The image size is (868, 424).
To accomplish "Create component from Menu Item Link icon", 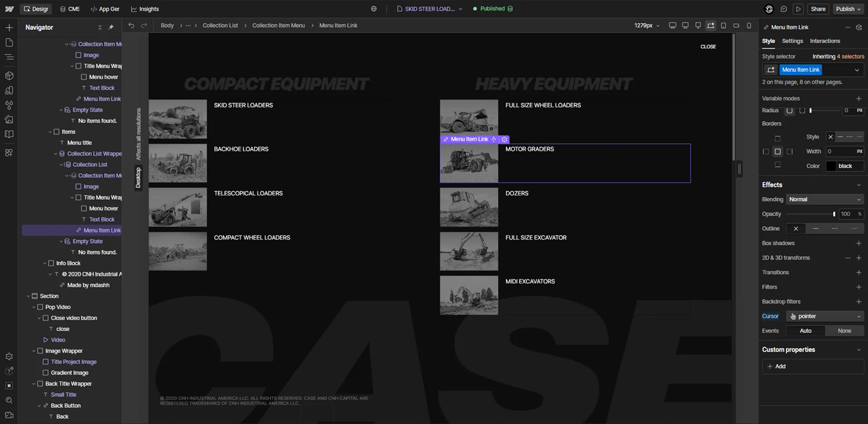I will [x=859, y=27].
